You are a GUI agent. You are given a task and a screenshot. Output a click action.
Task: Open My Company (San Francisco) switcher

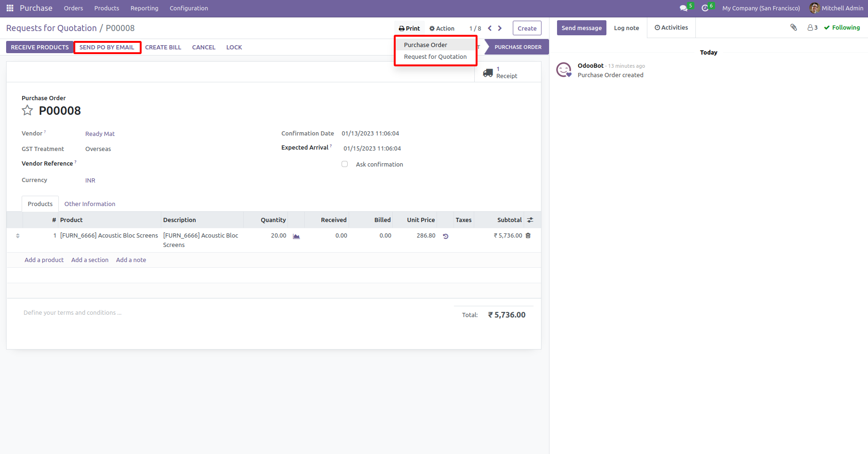click(761, 8)
